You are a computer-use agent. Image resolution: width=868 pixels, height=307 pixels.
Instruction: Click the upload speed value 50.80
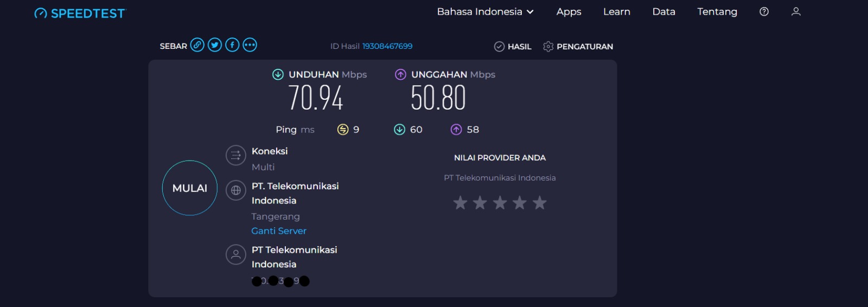pos(438,98)
